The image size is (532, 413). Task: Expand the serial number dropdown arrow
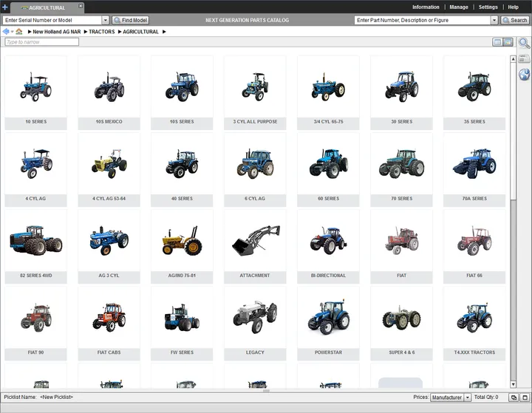tap(105, 20)
